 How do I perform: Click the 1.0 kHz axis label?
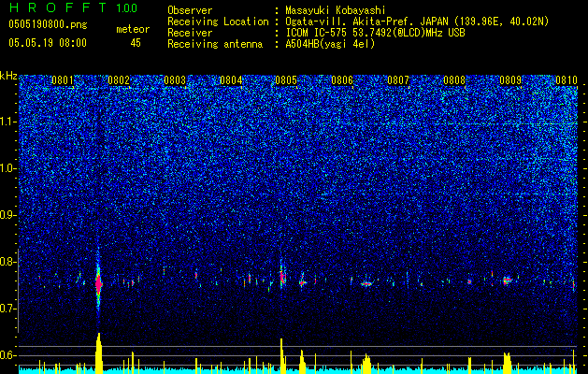(8, 169)
